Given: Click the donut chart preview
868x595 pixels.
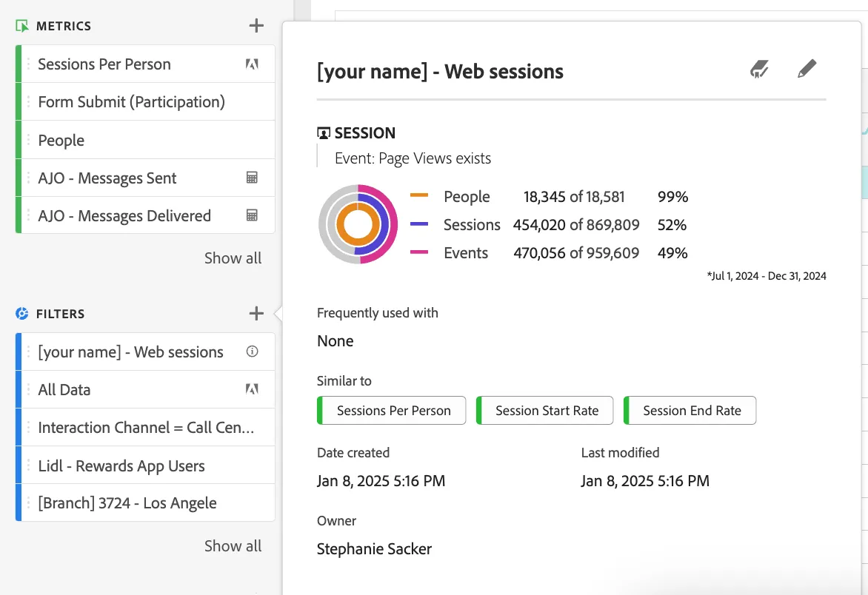Looking at the screenshot, I should pyautogui.click(x=358, y=224).
